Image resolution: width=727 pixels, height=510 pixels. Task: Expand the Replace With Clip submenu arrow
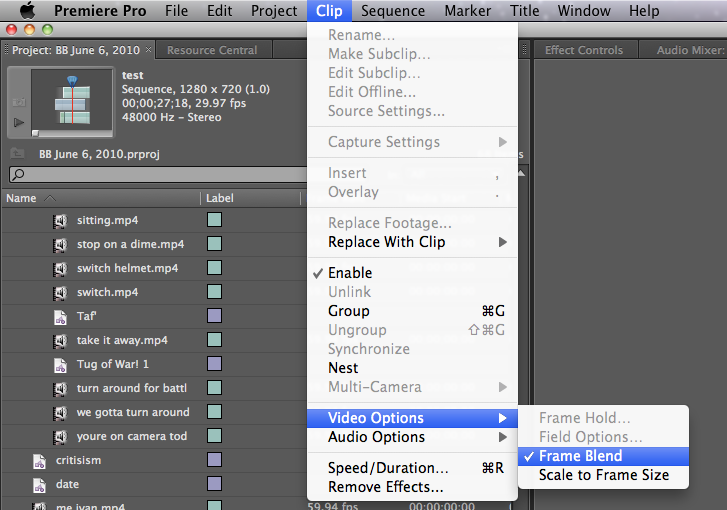pos(503,242)
